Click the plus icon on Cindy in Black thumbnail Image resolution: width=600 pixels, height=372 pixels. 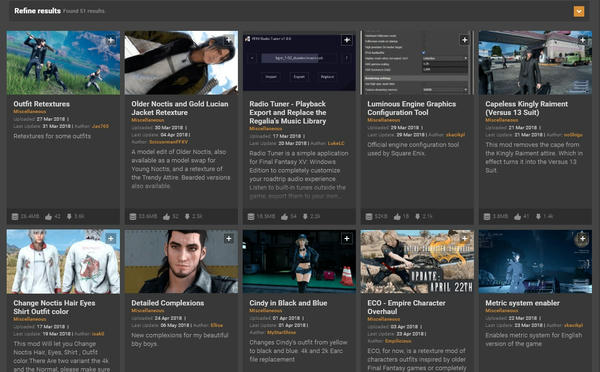point(347,239)
